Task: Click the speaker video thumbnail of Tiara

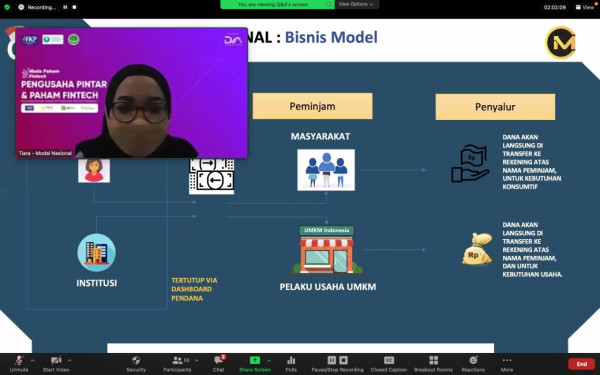Action: 132,93
